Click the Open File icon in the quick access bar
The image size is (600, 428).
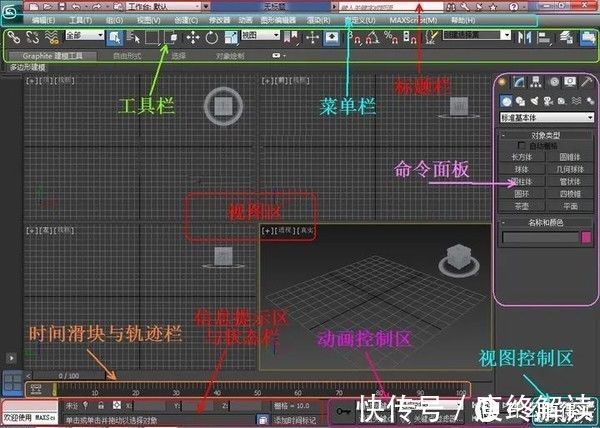tap(47, 7)
